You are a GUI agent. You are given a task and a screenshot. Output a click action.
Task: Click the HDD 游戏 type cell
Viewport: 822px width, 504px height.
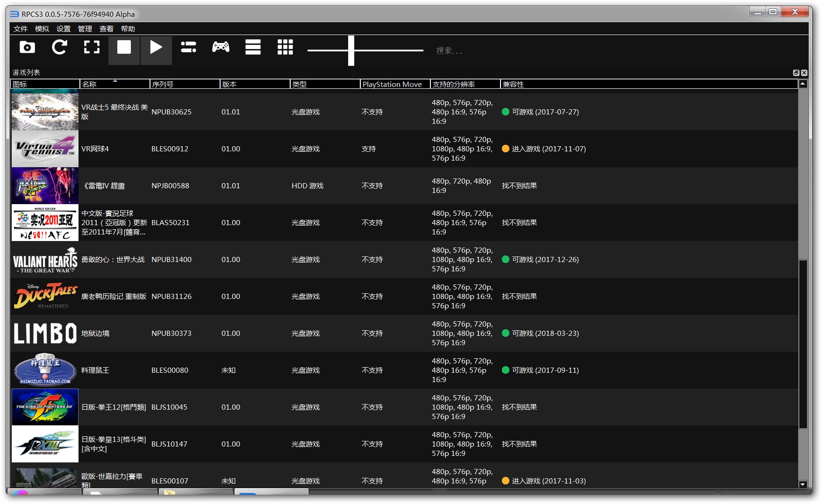pos(307,186)
